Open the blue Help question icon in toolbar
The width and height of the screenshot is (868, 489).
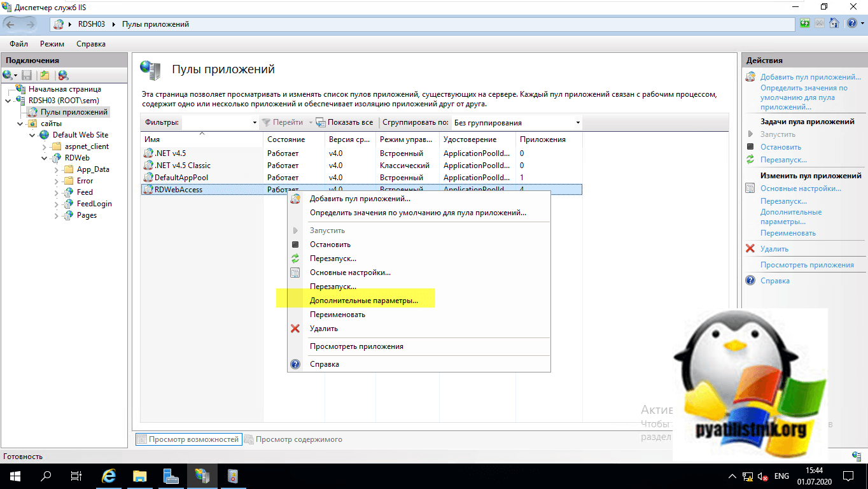click(851, 24)
